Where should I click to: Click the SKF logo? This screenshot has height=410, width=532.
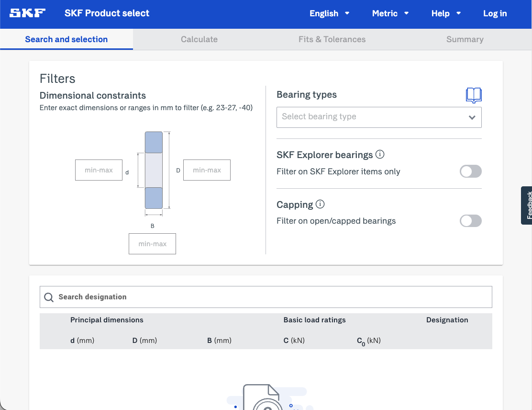pyautogui.click(x=27, y=13)
